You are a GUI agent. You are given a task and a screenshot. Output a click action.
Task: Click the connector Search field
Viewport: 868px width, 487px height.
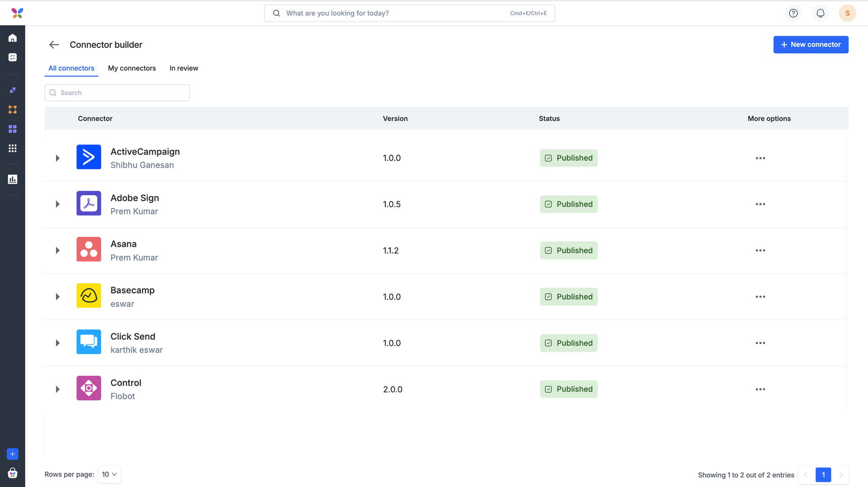[x=117, y=93]
